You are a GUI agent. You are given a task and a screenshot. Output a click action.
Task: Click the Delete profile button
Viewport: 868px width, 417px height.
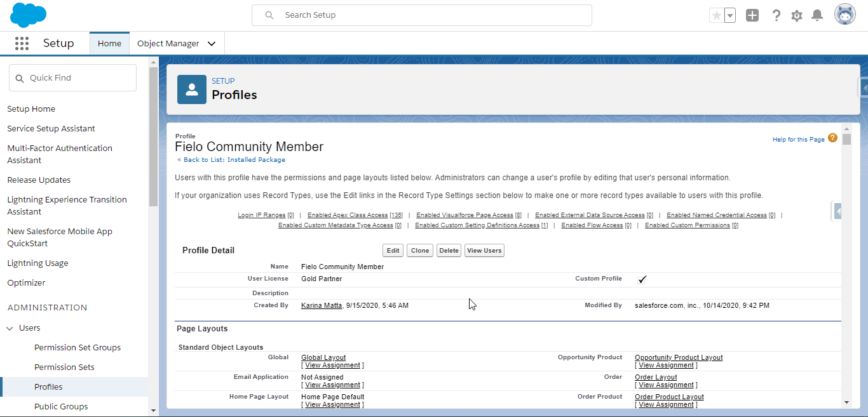tap(449, 251)
